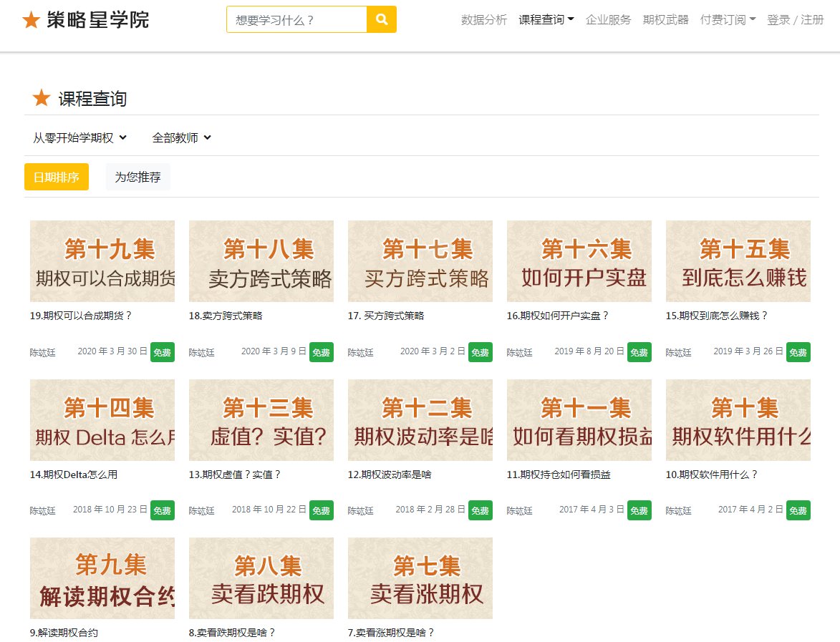The height and width of the screenshot is (642, 840).
Task: Click the 免费 badge on episode 16
Action: pos(639,352)
